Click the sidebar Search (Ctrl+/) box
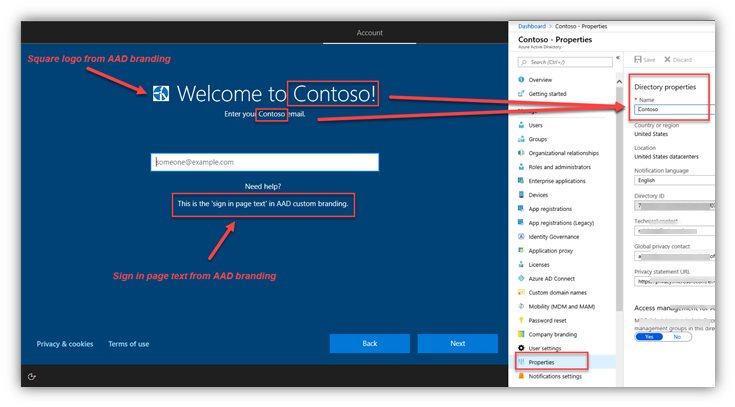Viewport: 735px width, 407px height. pyautogui.click(x=565, y=62)
